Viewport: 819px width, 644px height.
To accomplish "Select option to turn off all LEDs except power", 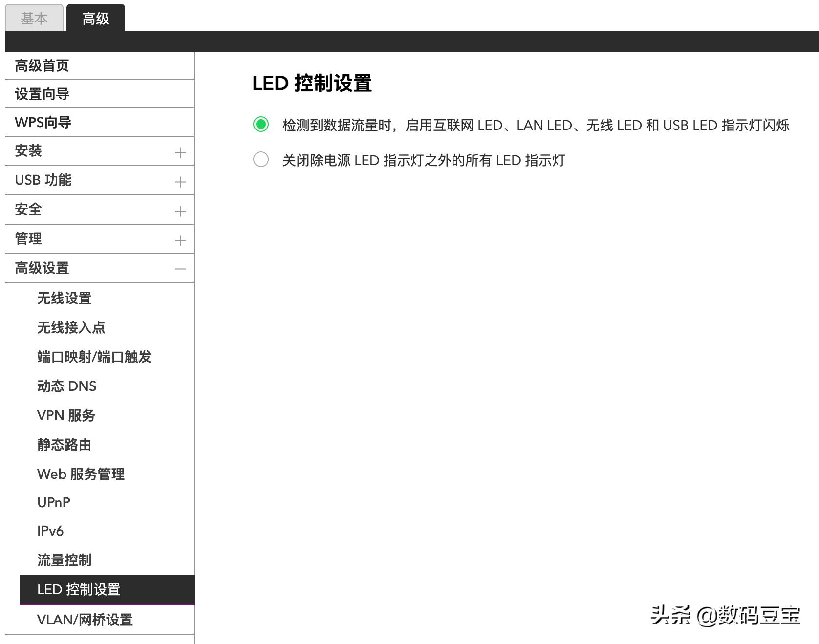I will coord(261,160).
